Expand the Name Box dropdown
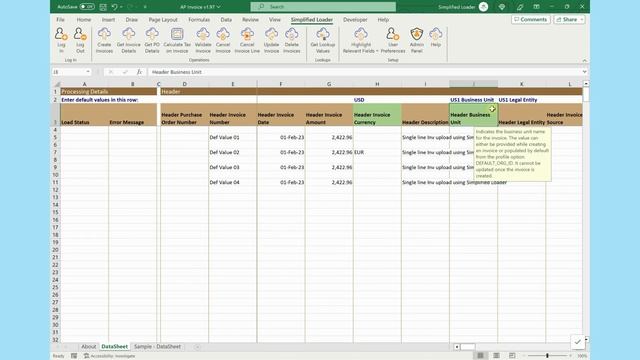This screenshot has height=360, width=640. pyautogui.click(x=88, y=72)
